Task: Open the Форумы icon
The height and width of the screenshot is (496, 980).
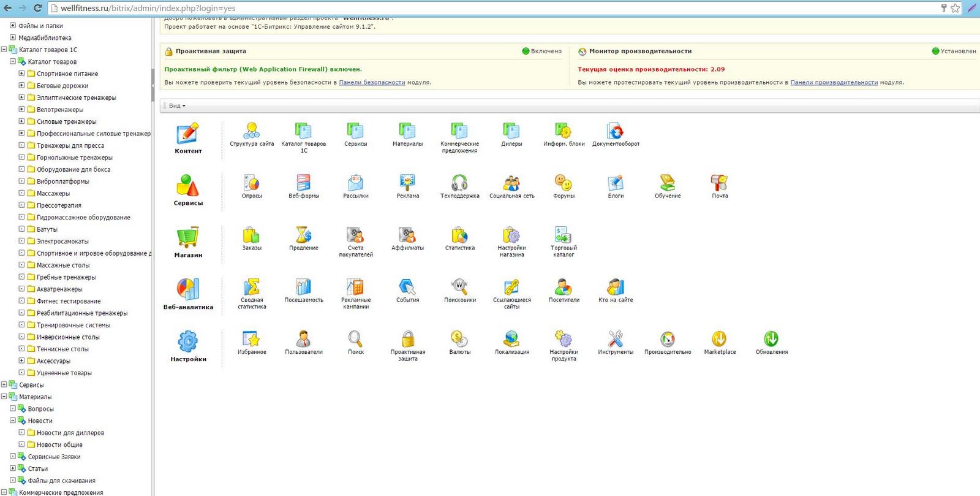Action: [563, 183]
